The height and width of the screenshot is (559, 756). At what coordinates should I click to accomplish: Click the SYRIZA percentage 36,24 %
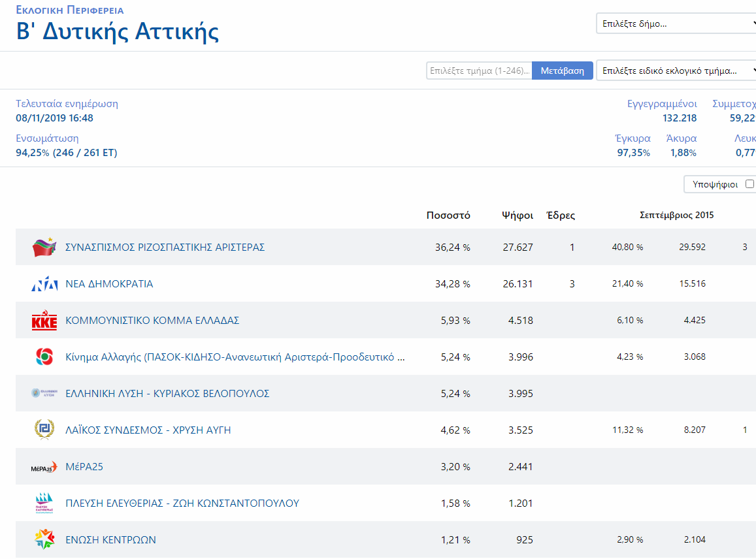pyautogui.click(x=453, y=248)
